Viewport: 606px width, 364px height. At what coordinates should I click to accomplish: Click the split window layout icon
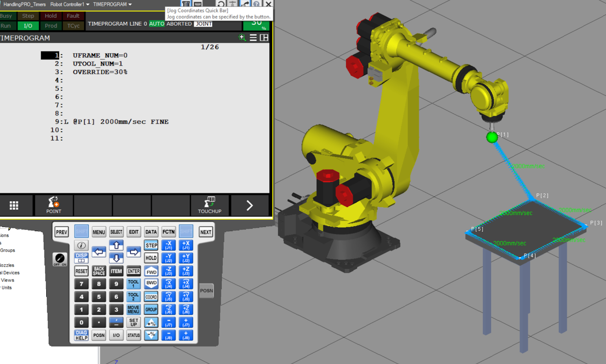pos(264,37)
